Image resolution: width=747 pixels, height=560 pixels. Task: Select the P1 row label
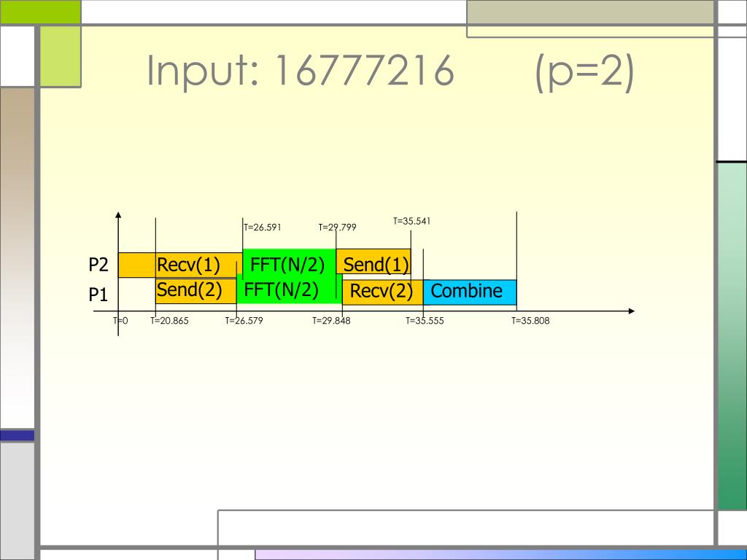point(98,295)
